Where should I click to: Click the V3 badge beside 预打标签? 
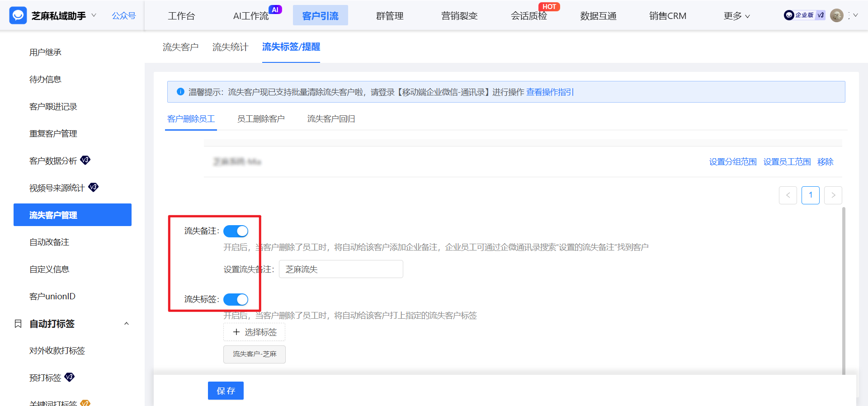tap(69, 377)
